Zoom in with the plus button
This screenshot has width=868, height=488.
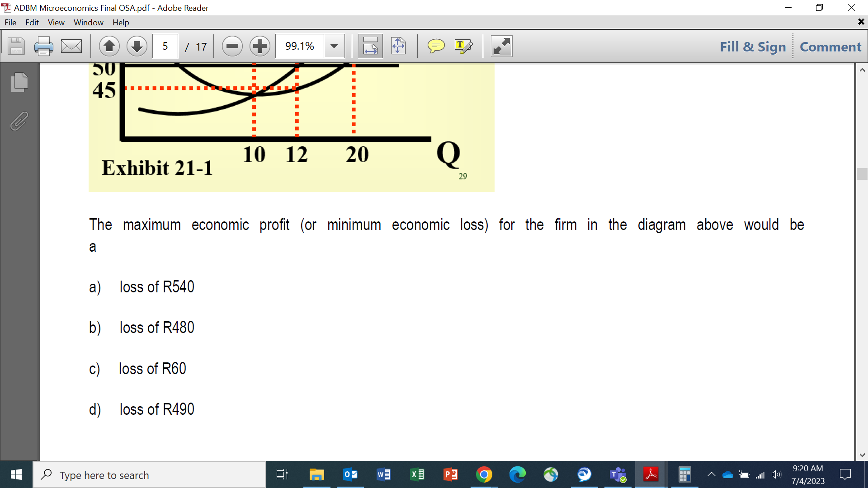pos(260,46)
